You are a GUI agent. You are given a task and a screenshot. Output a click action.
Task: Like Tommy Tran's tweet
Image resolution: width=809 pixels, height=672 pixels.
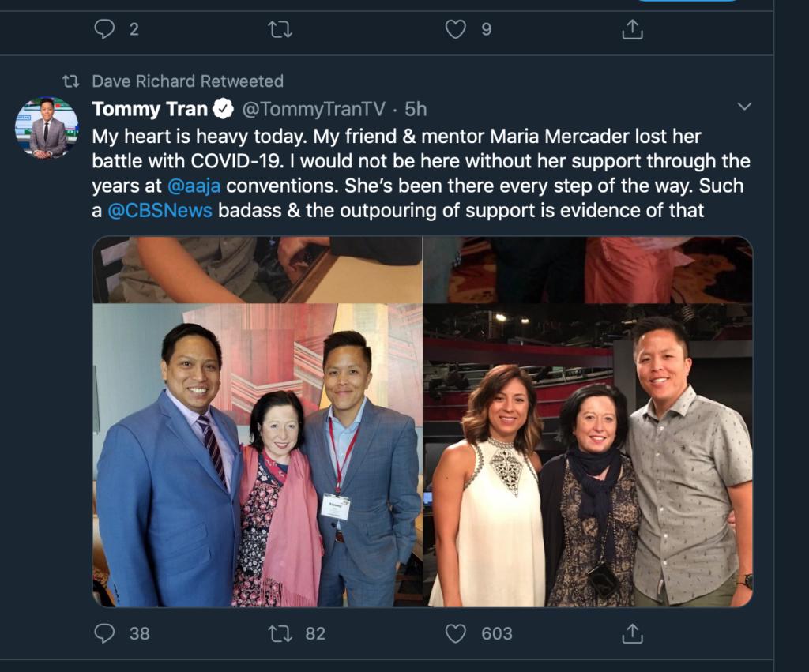(x=456, y=633)
